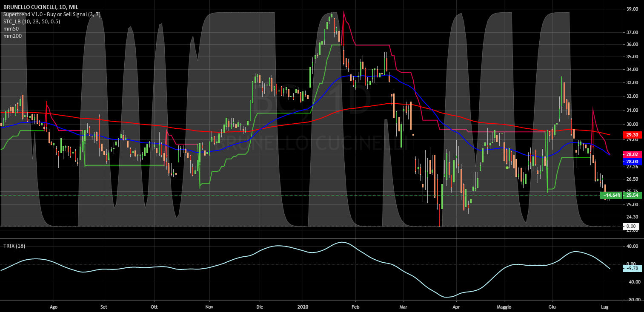This screenshot has height=312, width=644.
Task: Click 35.00 on the price scale
Action: (x=632, y=57)
